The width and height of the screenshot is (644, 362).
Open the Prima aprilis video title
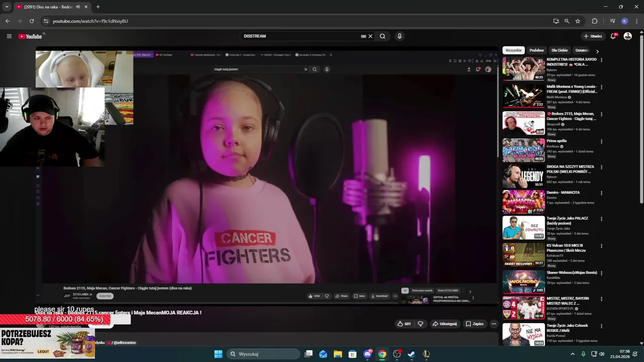[556, 141]
